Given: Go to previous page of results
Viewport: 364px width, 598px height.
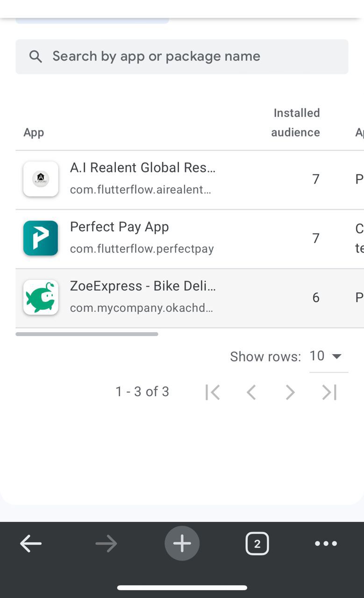Looking at the screenshot, I should [x=251, y=392].
